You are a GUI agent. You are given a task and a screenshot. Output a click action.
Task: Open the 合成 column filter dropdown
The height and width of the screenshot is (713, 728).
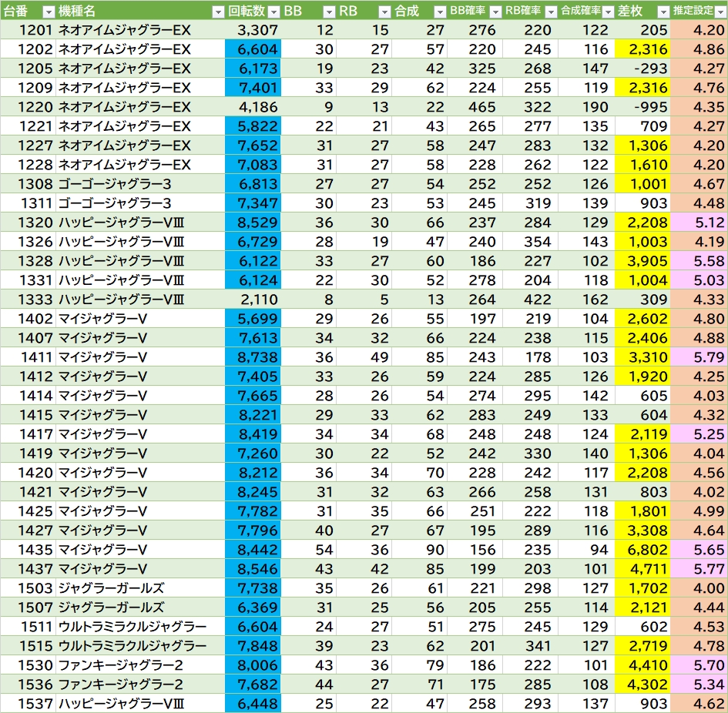pyautogui.click(x=440, y=12)
